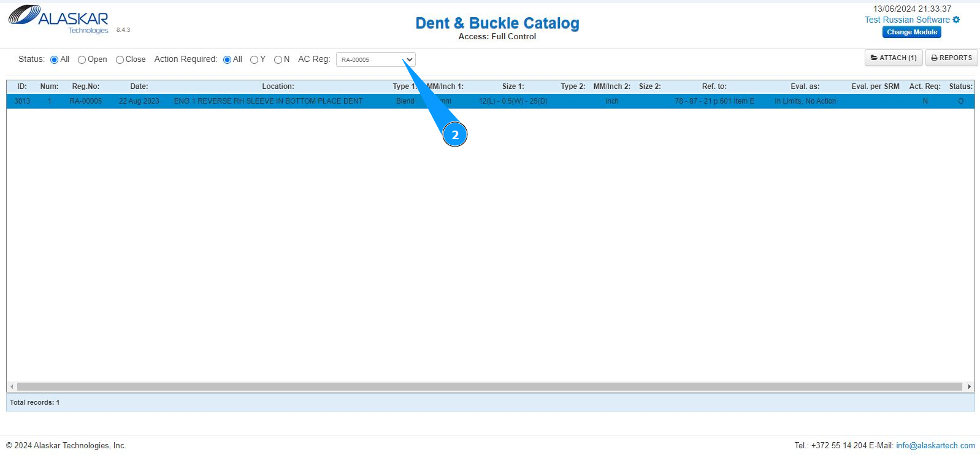Viewport: 980px width, 455px height.
Task: Sort by the Size 2 column header
Action: coord(649,86)
